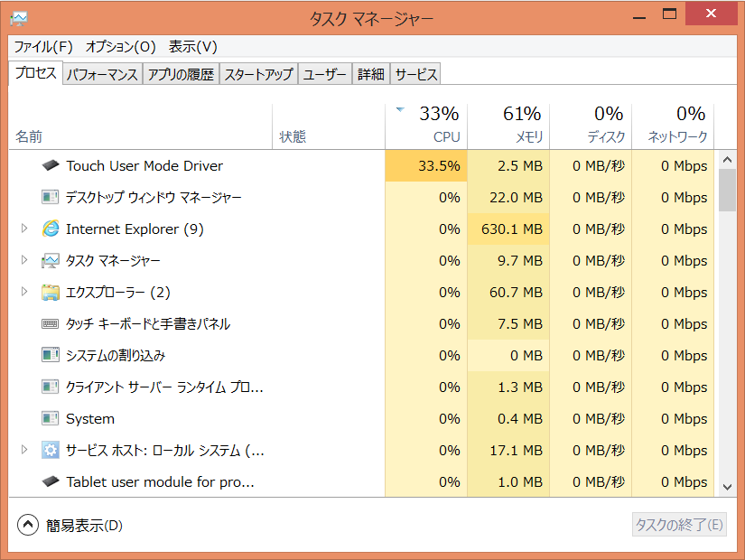Click the 9.7 MB memory cell
This screenshot has width=745, height=560.
click(x=508, y=260)
